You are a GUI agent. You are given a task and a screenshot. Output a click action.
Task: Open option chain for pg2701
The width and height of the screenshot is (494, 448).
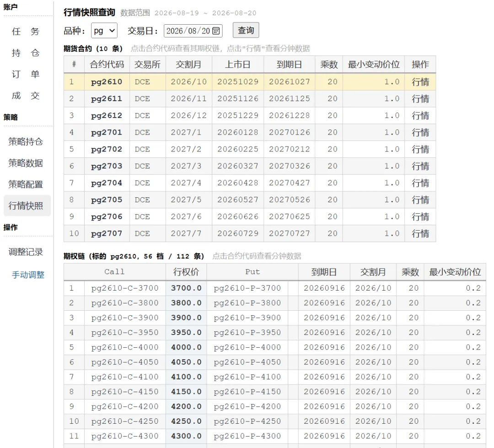point(107,132)
